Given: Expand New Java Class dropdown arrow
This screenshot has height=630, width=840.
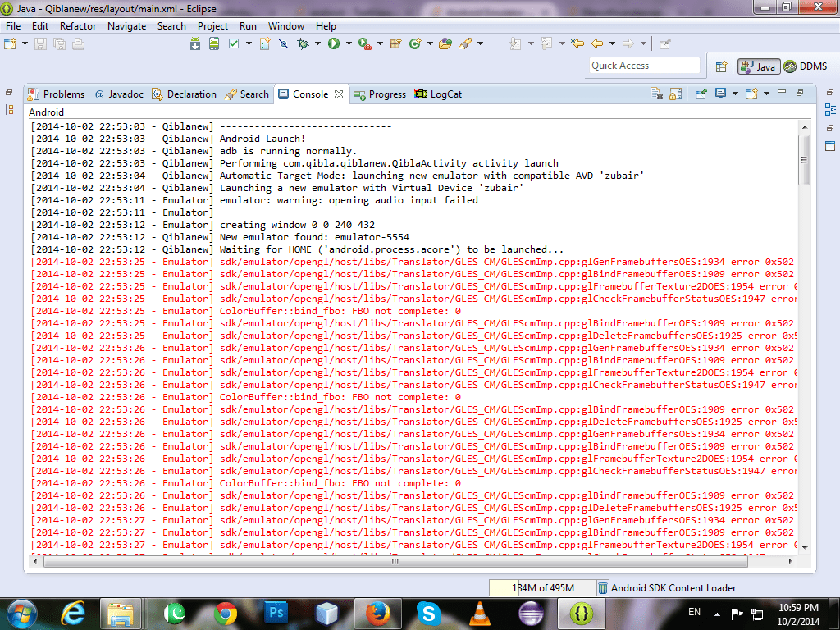Looking at the screenshot, I should point(430,44).
